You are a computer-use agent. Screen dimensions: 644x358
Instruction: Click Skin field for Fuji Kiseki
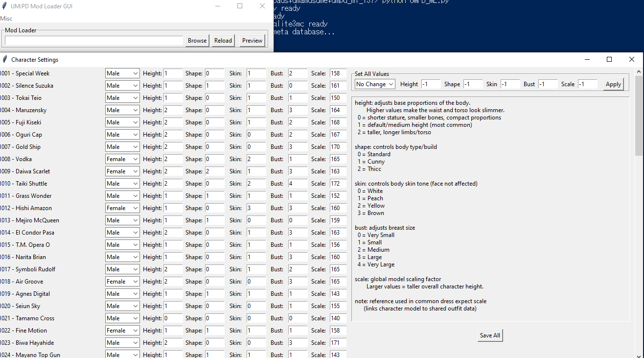click(x=256, y=122)
